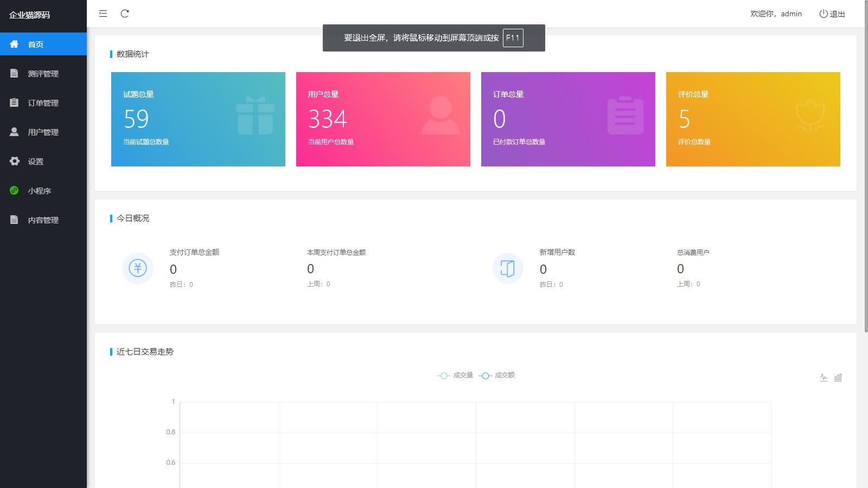This screenshot has height=488, width=868.
Task: Click the green mini program icon
Action: click(15, 190)
